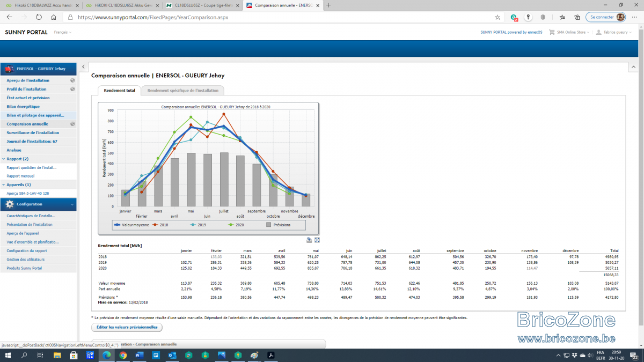Open the Français language dropdown
Viewport: 644px width, 362px height.
point(63,32)
